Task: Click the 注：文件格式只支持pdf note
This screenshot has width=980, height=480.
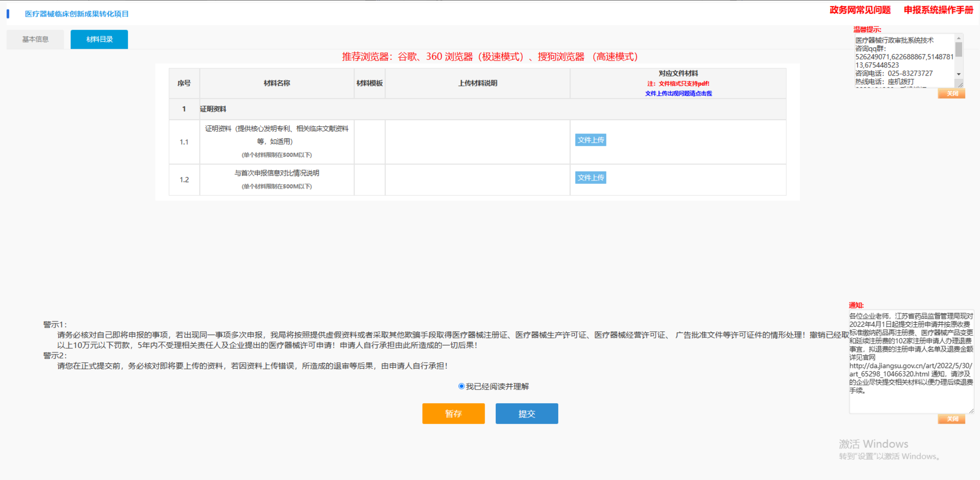Action: click(678, 83)
